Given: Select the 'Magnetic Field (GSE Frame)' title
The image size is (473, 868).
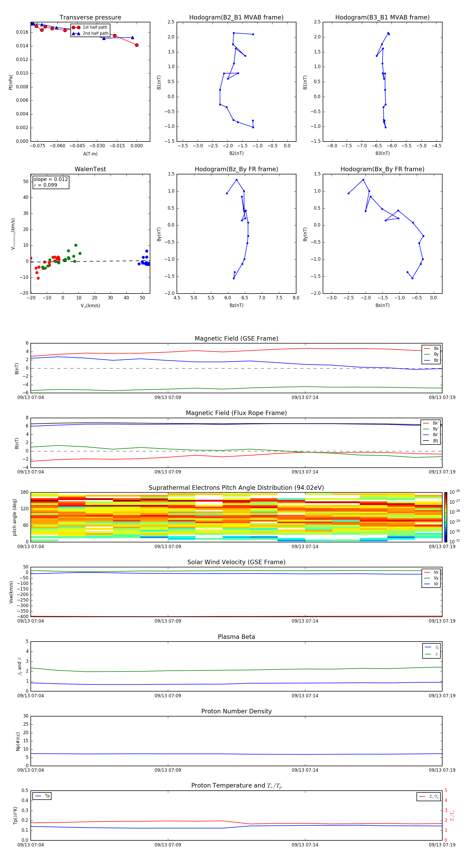Looking at the screenshot, I should click(236, 339).
